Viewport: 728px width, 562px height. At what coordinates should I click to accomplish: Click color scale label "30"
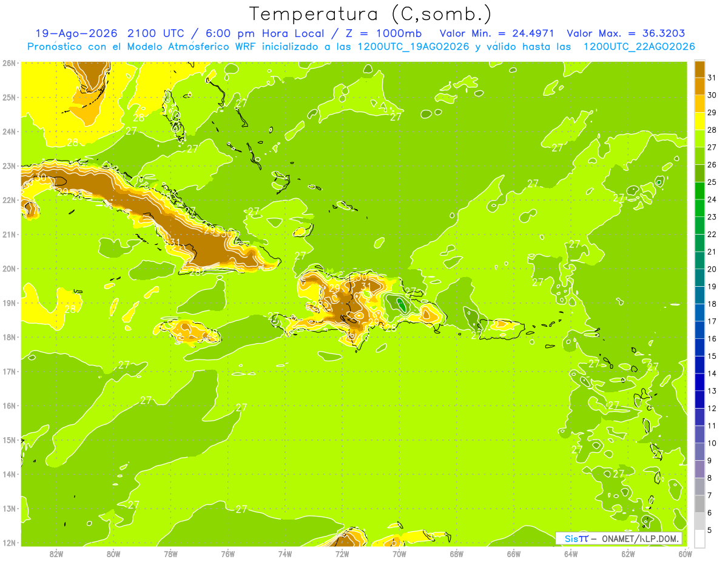712,95
